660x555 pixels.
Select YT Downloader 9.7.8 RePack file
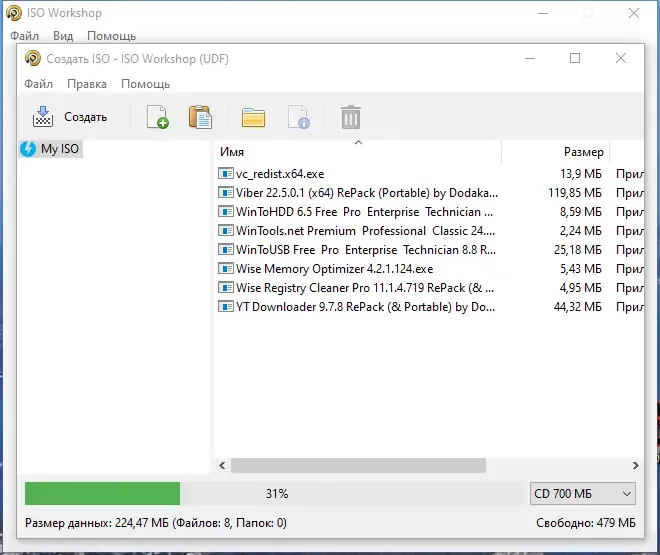click(365, 307)
